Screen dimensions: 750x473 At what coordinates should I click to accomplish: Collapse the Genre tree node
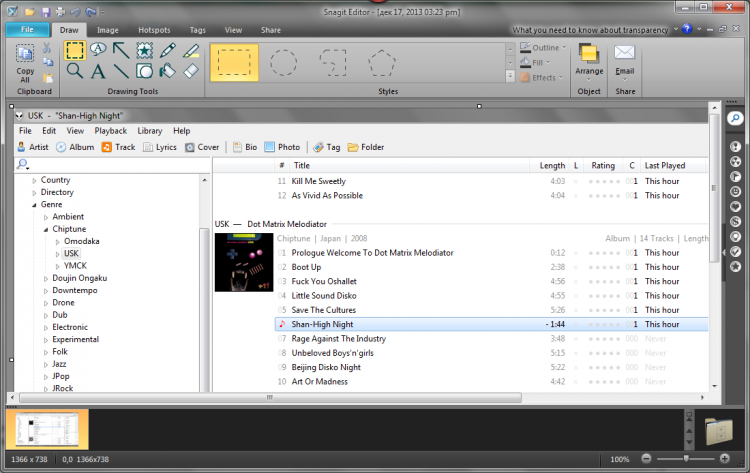[34, 205]
